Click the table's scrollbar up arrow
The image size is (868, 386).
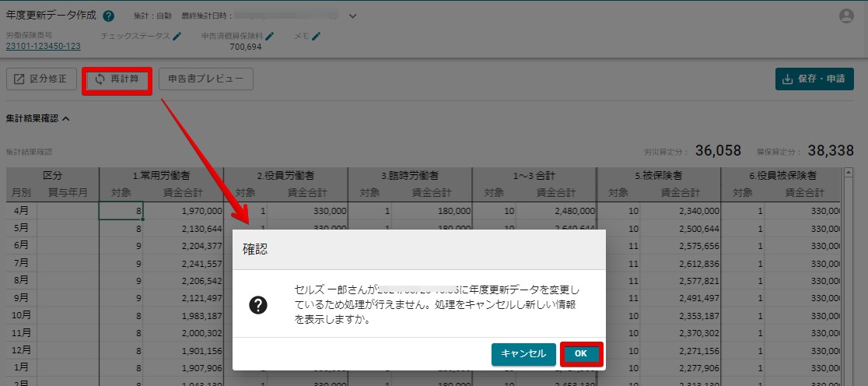coord(848,173)
